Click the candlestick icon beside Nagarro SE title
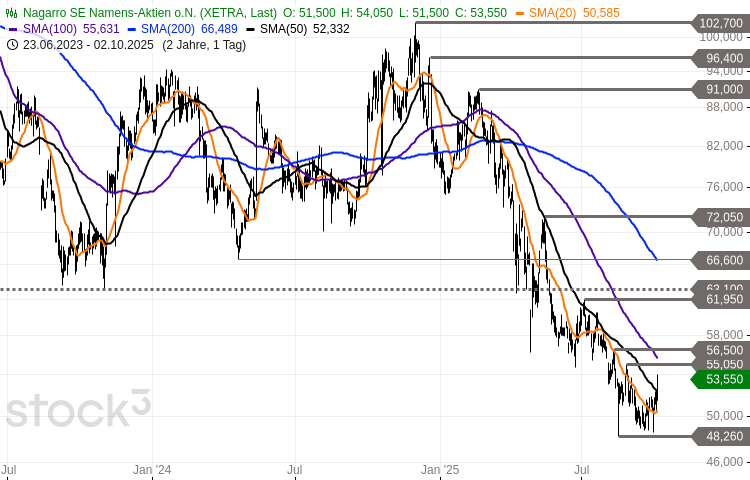Viewport: 750px width, 480px height. point(12,13)
